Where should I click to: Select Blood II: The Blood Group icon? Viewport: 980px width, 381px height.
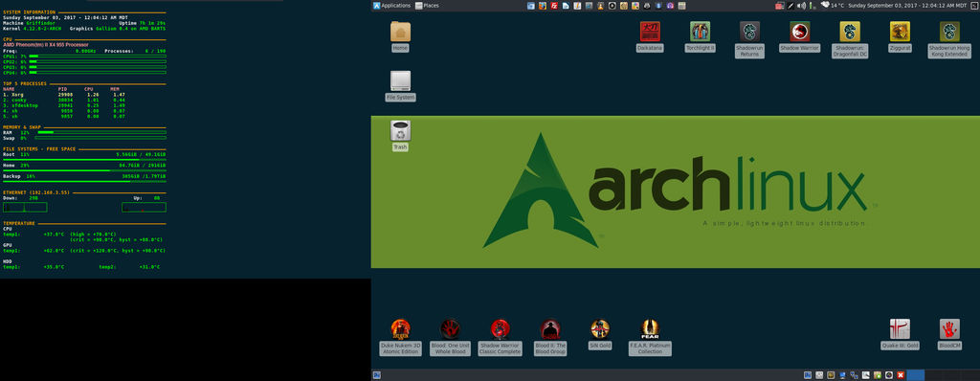click(550, 338)
